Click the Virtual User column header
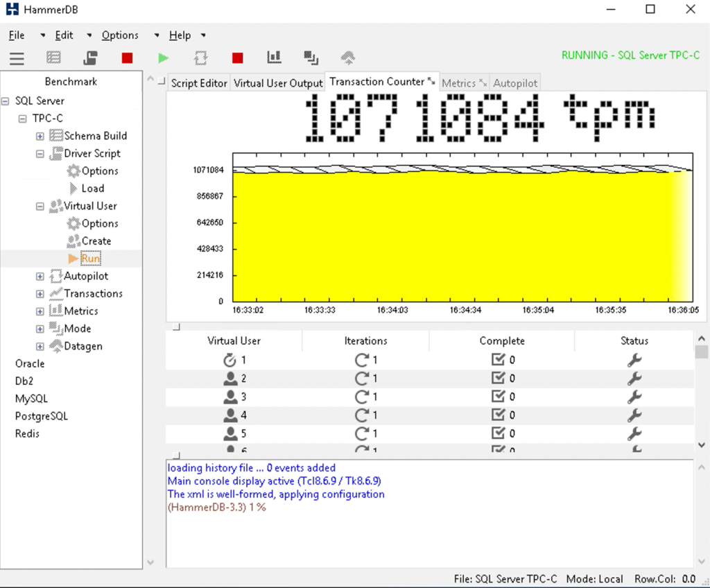The height and width of the screenshot is (588, 710). point(234,341)
